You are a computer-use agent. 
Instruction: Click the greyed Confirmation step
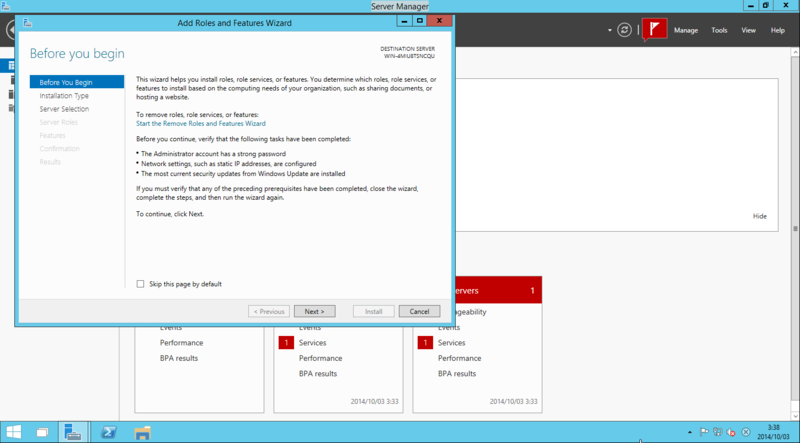tap(60, 149)
